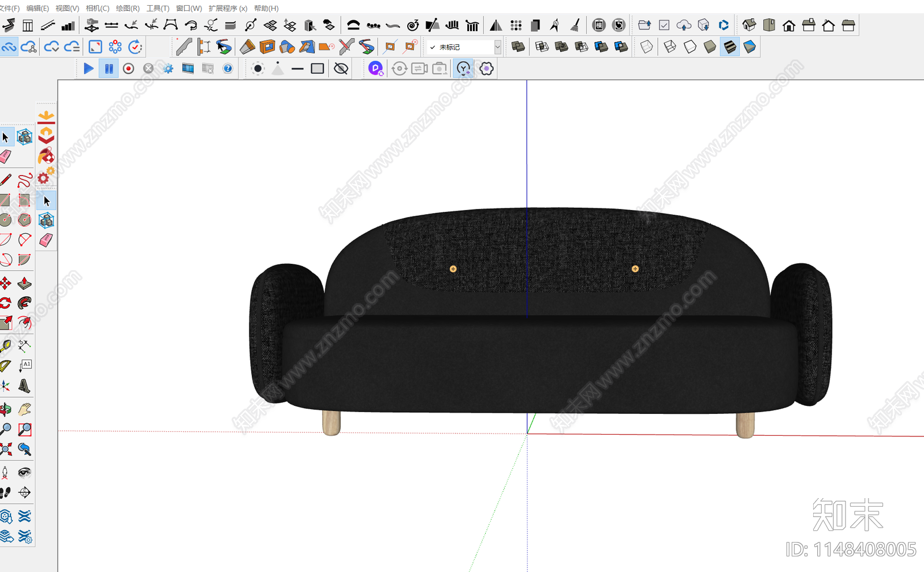The height and width of the screenshot is (572, 924).
Task: Select the Follow Me tool
Action: [24, 303]
